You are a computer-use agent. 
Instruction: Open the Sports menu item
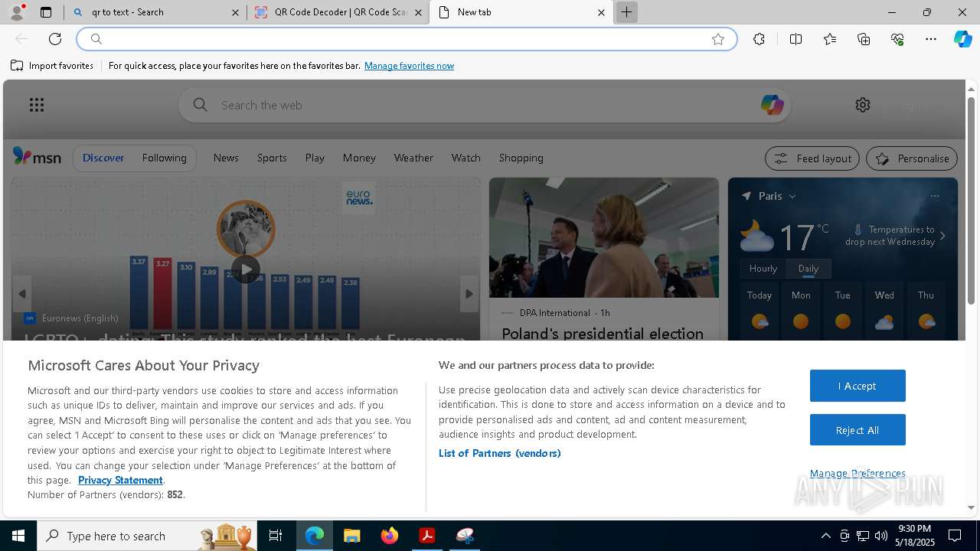click(x=272, y=158)
